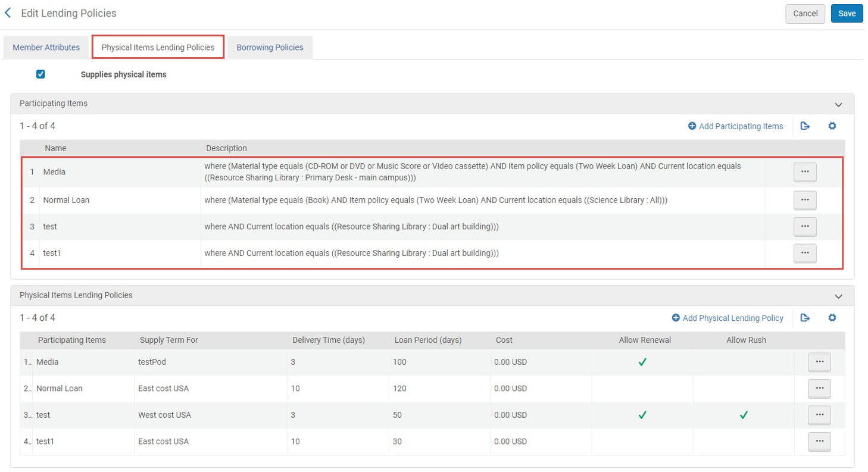The image size is (868, 472).
Task: Select Normal Loan name in Participating Items table
Action: coord(66,201)
